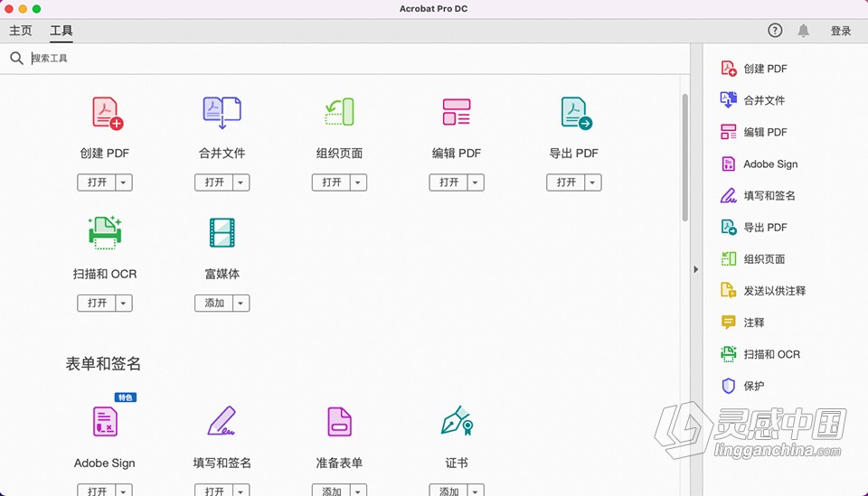Click the 填写和签名 pen icon in main grid
868x496 pixels.
pyautogui.click(x=222, y=421)
